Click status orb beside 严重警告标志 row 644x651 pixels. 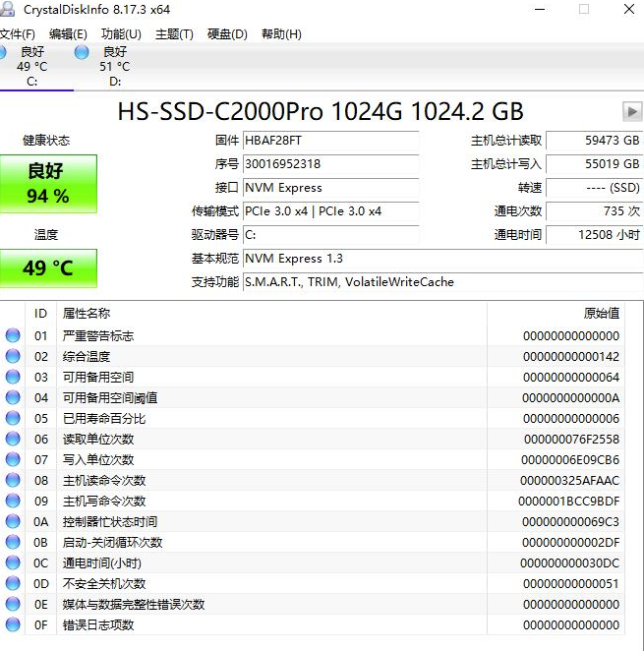[x=13, y=335]
